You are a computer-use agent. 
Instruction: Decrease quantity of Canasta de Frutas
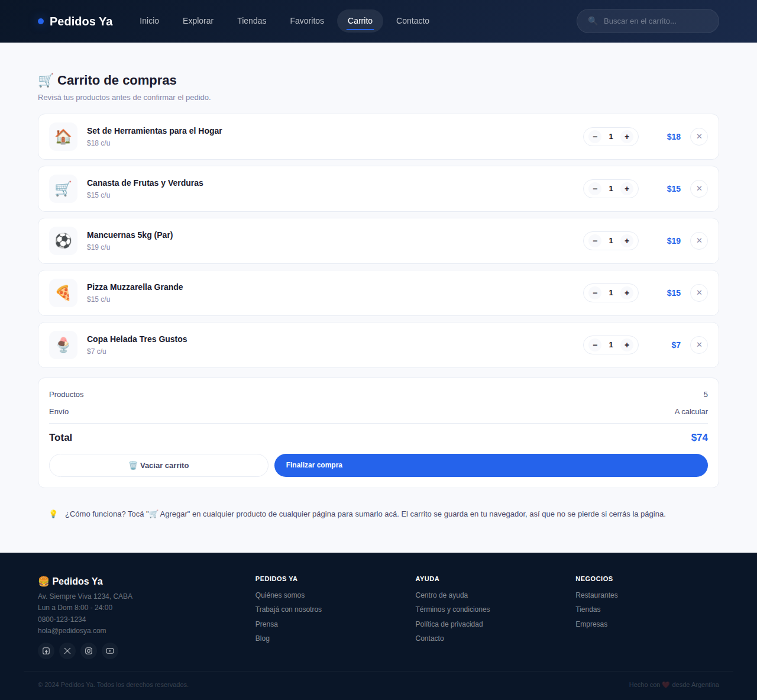pyautogui.click(x=595, y=189)
